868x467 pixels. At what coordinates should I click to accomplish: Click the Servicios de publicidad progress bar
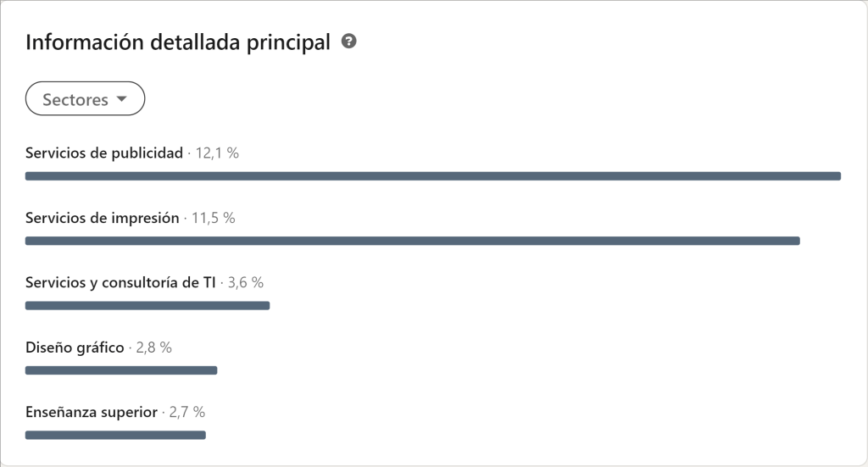(432, 176)
